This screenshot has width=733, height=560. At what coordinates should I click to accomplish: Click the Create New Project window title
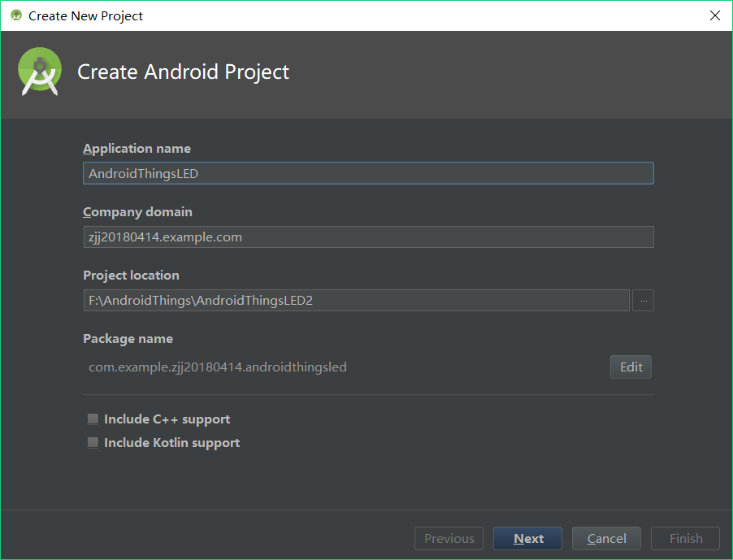point(85,16)
